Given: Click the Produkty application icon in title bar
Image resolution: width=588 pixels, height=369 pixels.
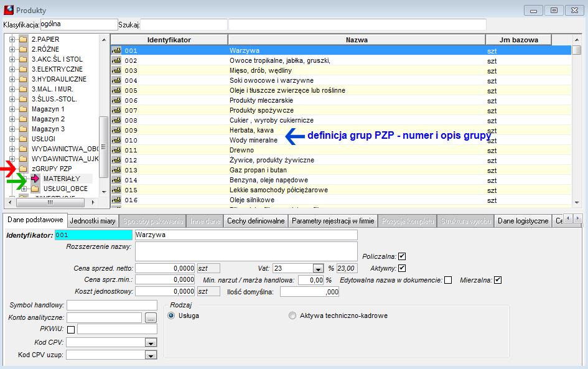Looking at the screenshot, I should (9, 10).
